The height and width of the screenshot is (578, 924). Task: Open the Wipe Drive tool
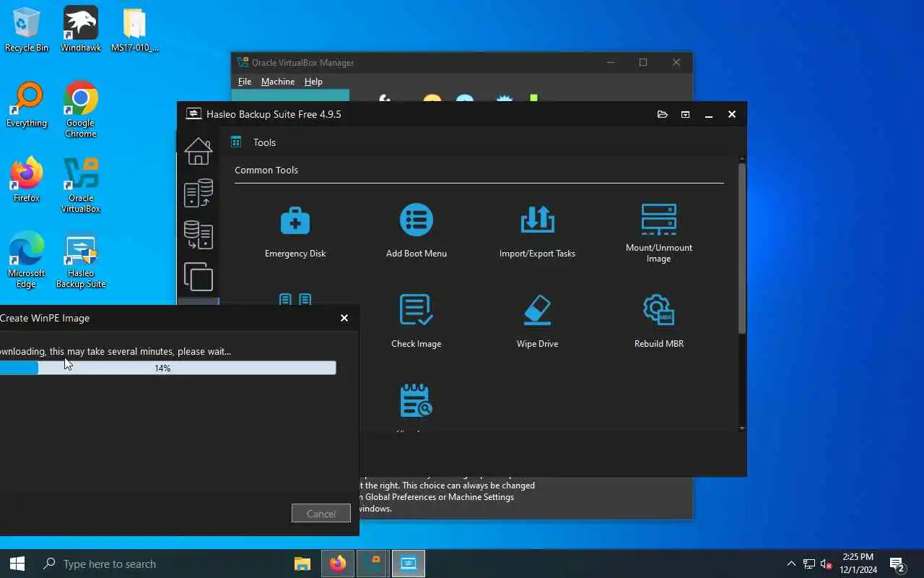tap(537, 321)
